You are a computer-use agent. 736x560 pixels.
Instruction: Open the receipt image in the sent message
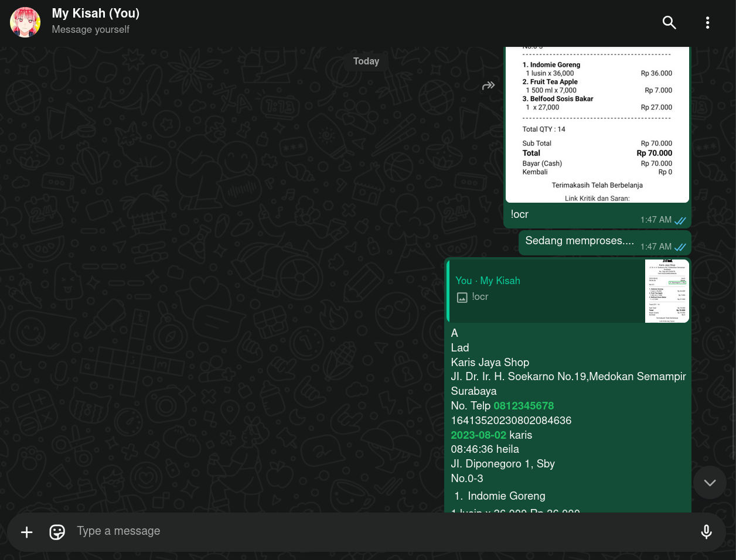(x=597, y=123)
